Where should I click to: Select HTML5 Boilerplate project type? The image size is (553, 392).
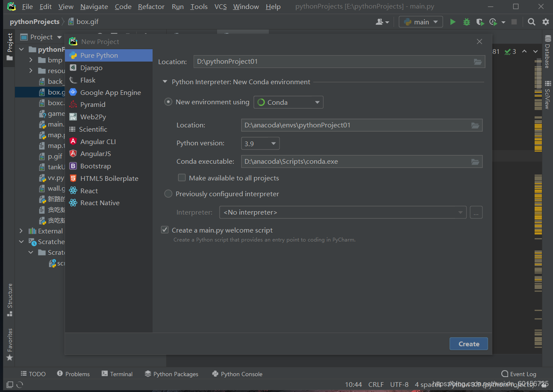109,178
